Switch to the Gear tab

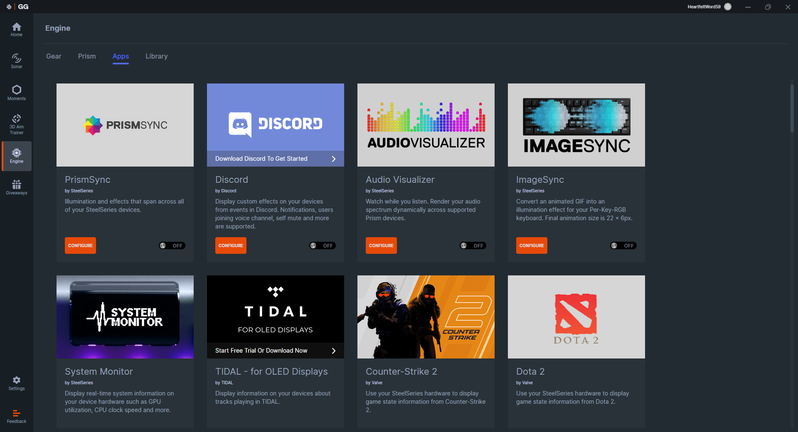pos(53,56)
